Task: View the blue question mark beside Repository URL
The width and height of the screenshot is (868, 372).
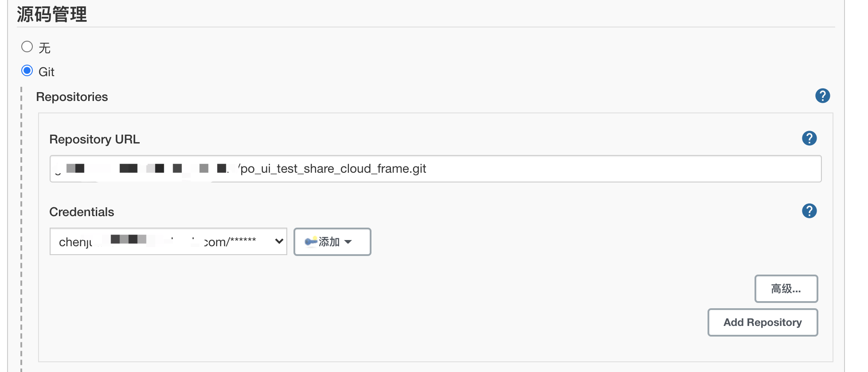Action: tap(809, 138)
